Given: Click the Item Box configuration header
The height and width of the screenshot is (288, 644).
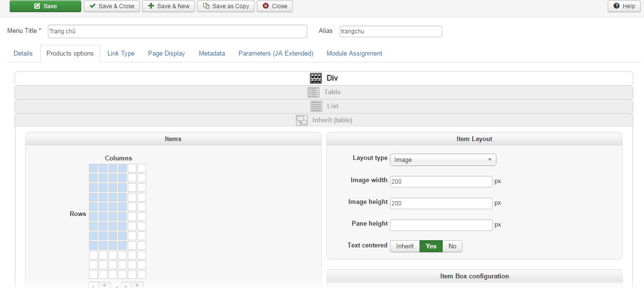Looking at the screenshot, I should pos(475,276).
